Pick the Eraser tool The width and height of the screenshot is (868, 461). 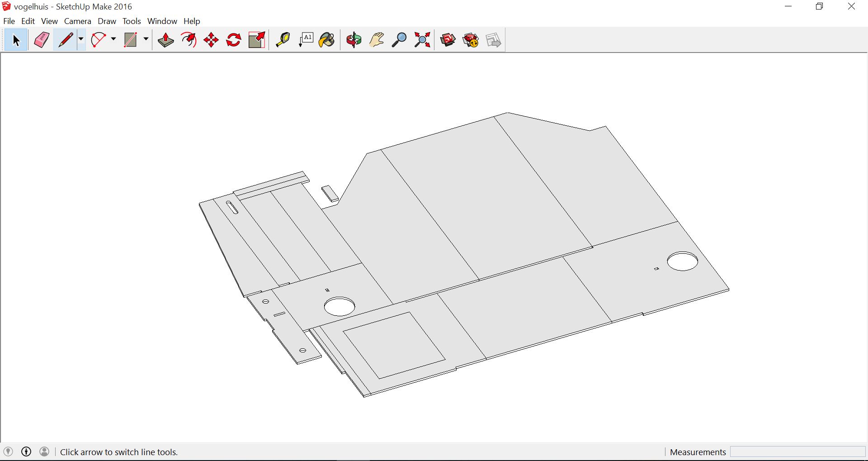(x=41, y=40)
